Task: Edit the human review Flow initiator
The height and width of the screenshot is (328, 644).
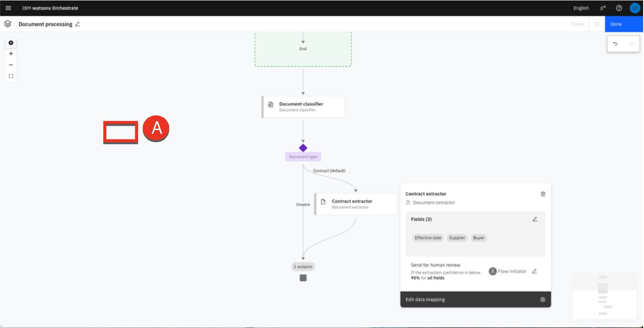Action: (x=535, y=272)
